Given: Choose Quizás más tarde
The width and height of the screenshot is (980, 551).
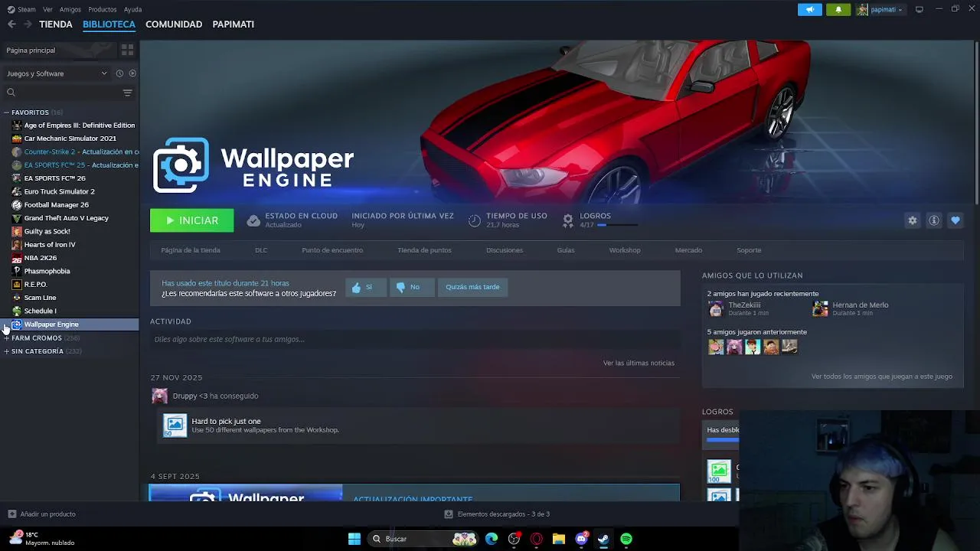Looking at the screenshot, I should (472, 287).
